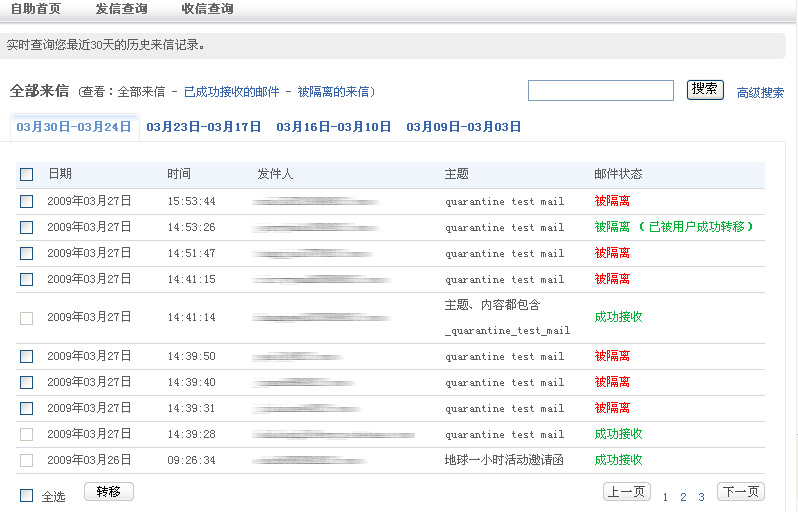
Task: Toggle the header checkbox beside 日期
Action: point(27,175)
